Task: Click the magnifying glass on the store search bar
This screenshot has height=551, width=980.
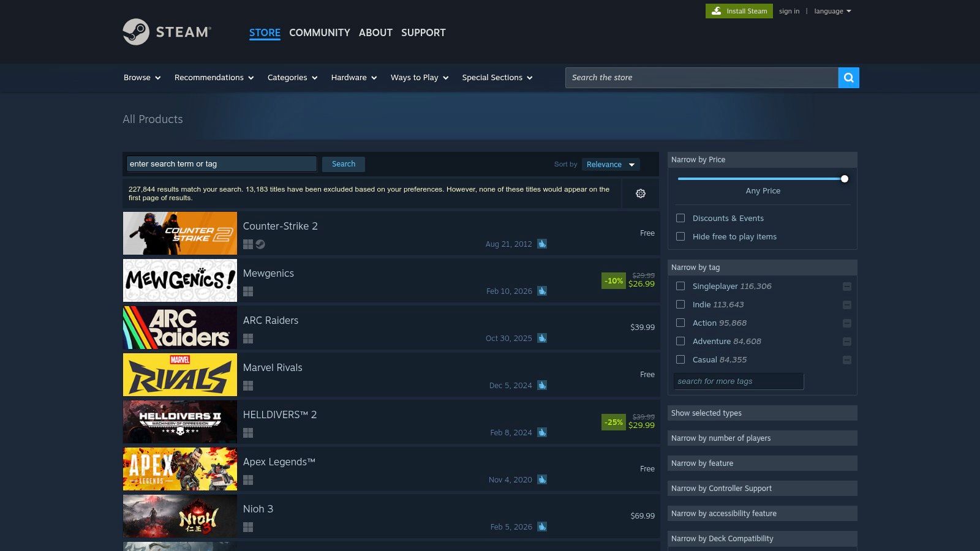Action: (x=848, y=78)
